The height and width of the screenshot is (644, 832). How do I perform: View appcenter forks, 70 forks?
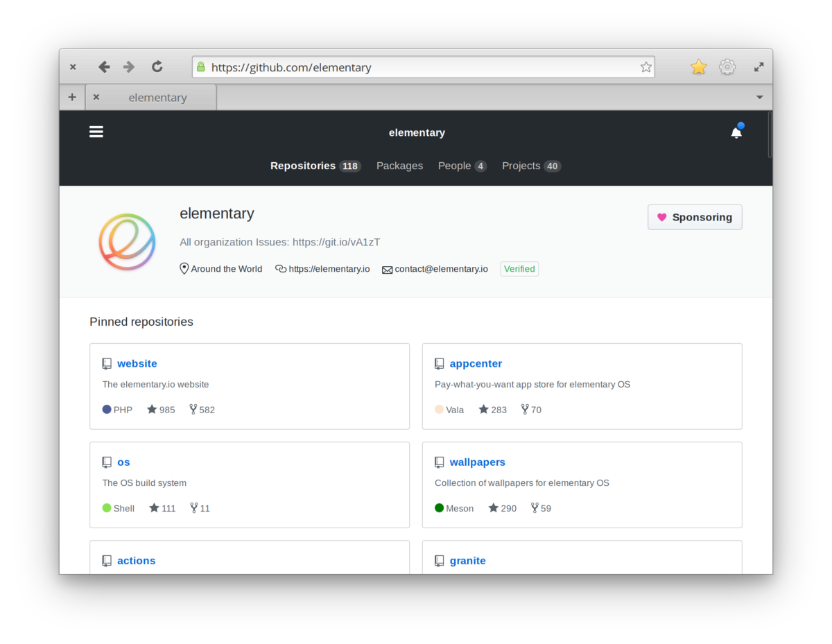(x=531, y=410)
